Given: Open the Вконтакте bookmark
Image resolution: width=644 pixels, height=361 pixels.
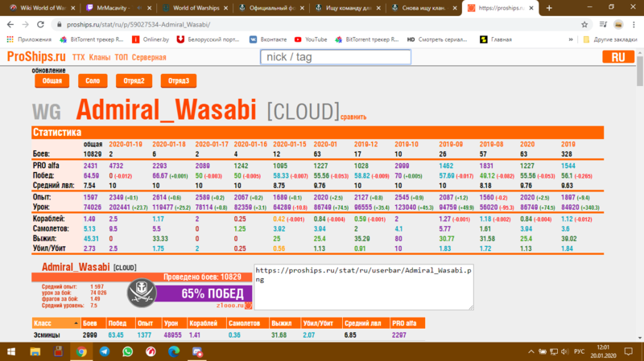Looking at the screenshot, I should [268, 39].
